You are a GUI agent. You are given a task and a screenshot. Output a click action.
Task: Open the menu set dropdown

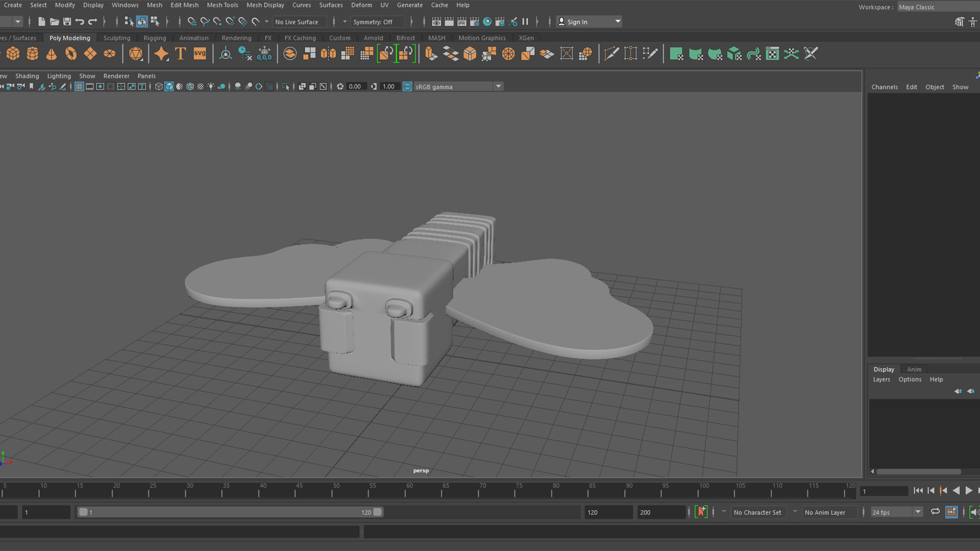(18, 21)
